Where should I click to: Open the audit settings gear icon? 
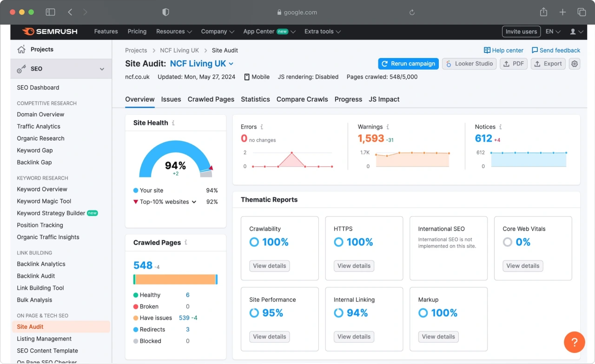coord(575,64)
